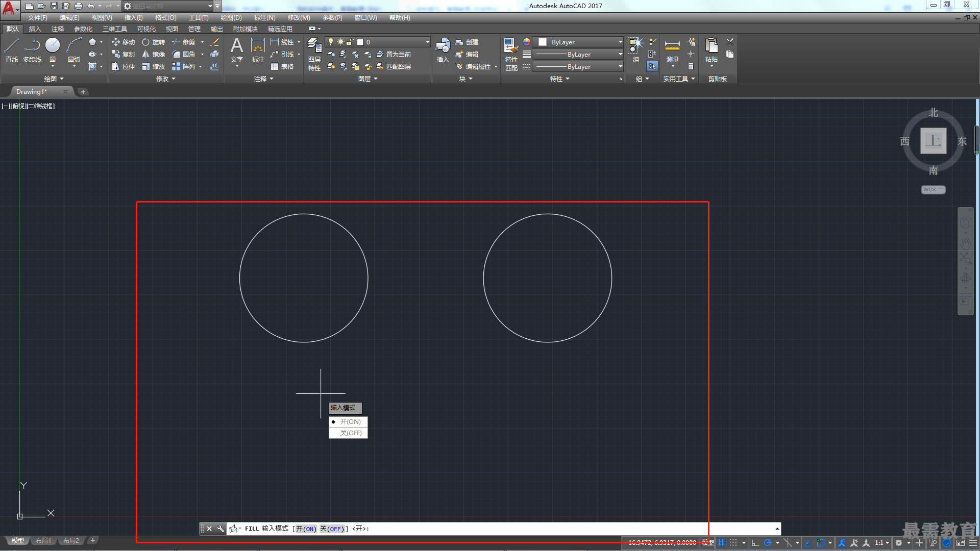The width and height of the screenshot is (980, 551).
Task: Open Layer Properties (图层特性) manager
Action: 314,54
